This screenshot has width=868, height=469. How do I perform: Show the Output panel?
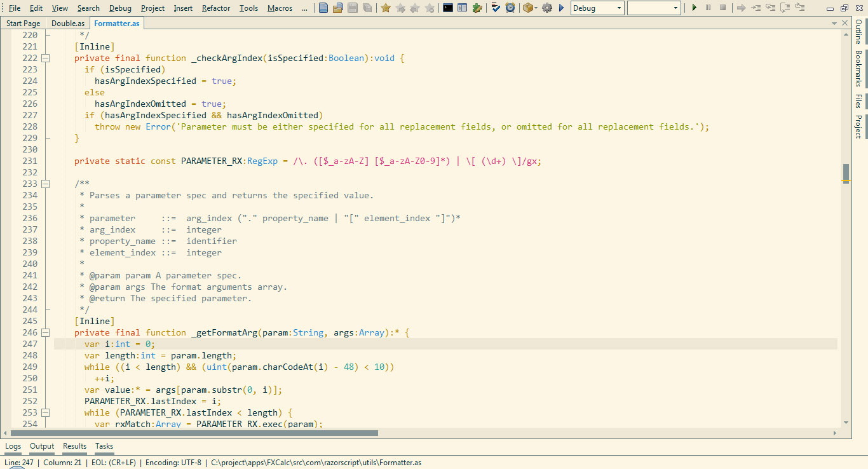[42, 446]
